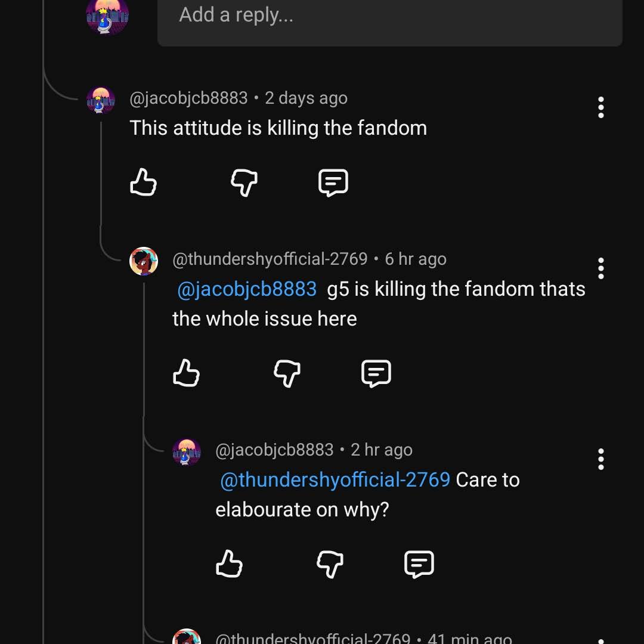Open the blue @thundershyofficial-2769 mention link
The width and height of the screenshot is (644, 644).
(335, 479)
